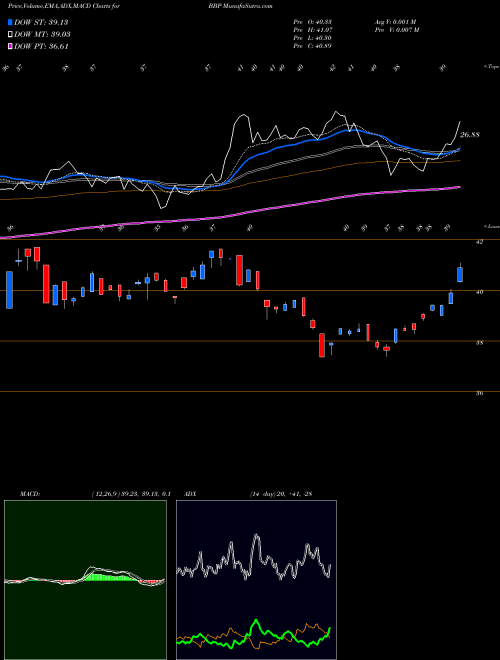Select the 'DOW MT: 39.03' legend text
This screenshot has width=500, height=660.
42,35
